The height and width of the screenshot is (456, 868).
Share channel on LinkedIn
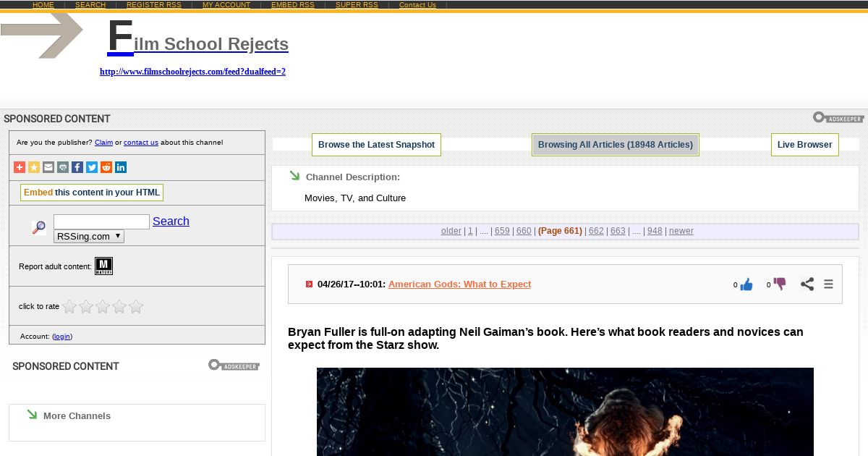121,167
